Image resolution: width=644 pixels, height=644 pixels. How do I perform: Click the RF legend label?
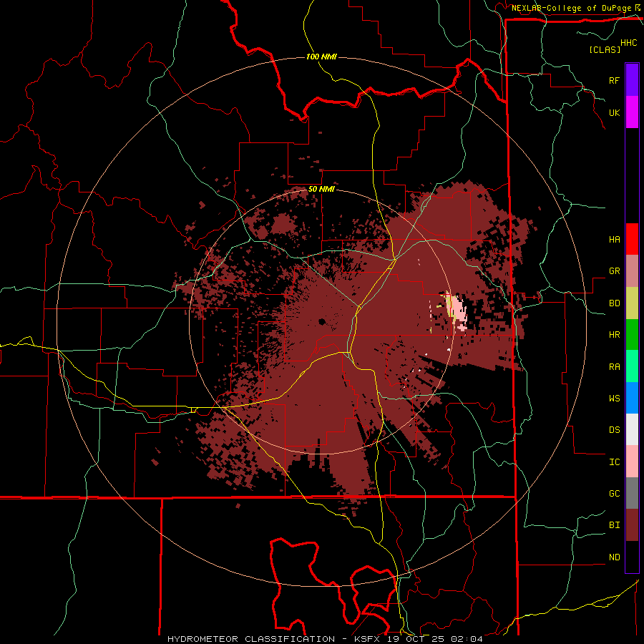pos(614,80)
